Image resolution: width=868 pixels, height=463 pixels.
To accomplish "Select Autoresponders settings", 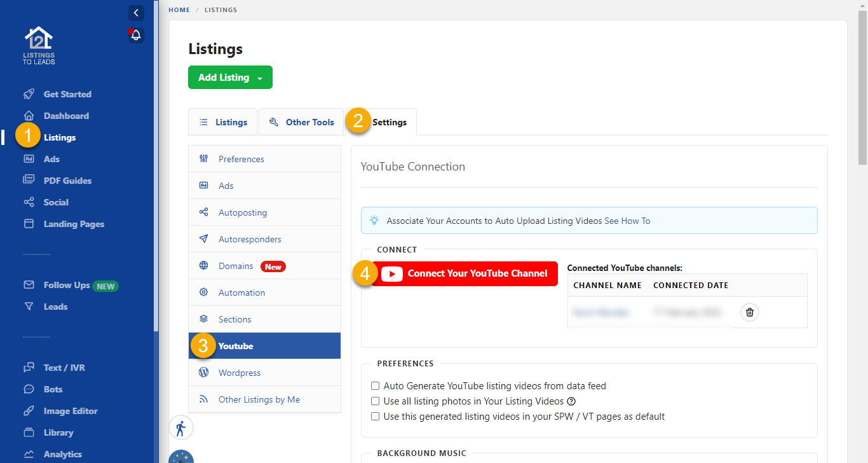I will pos(264,239).
